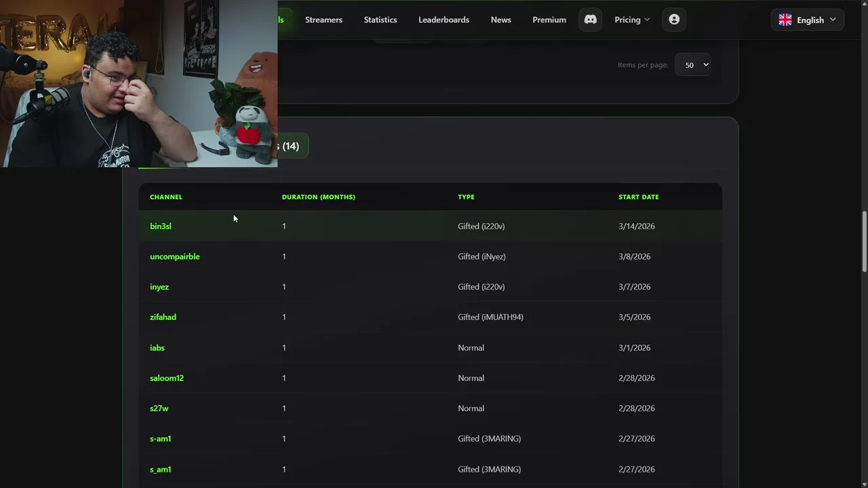This screenshot has height=488, width=868.
Task: Open the Pricing dropdown menu
Action: pyautogui.click(x=632, y=20)
